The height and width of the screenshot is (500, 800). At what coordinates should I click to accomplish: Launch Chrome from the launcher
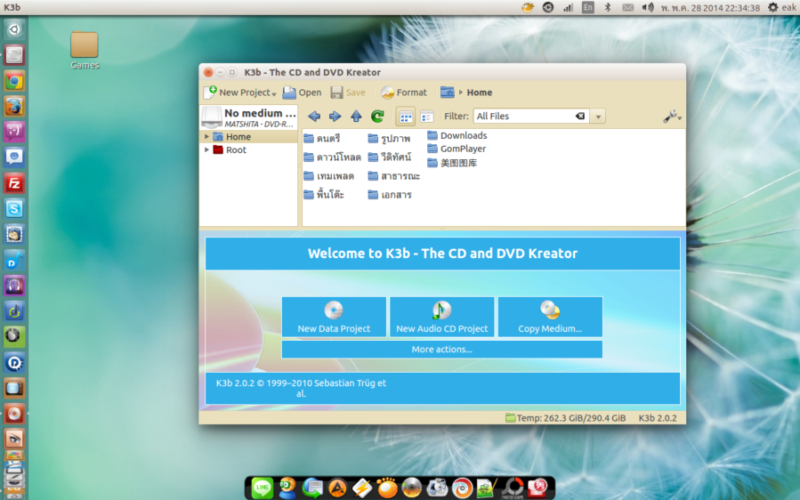[x=14, y=81]
